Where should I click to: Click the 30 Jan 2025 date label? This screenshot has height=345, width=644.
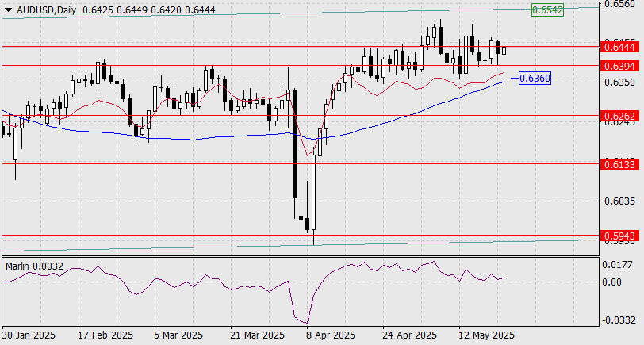pos(29,335)
